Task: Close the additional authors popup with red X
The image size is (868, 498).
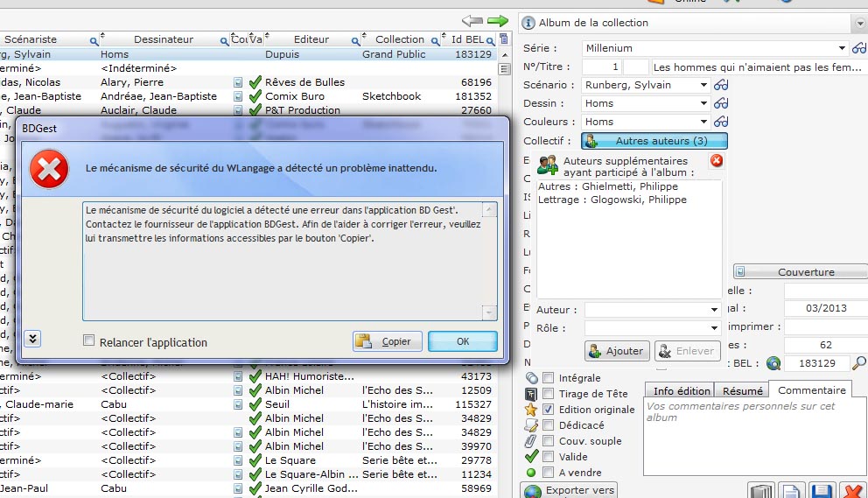Action: click(x=717, y=160)
